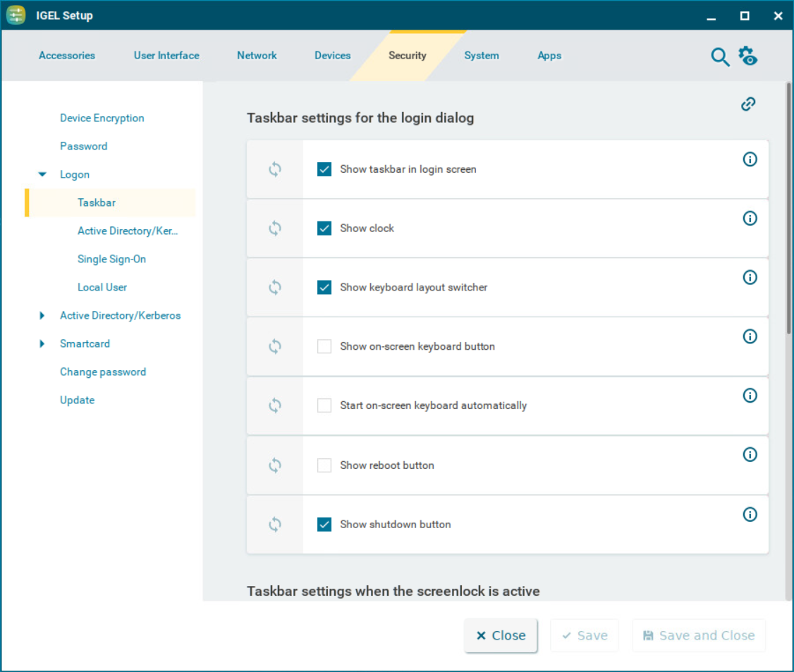Click the IGEL Setup app logo icon
Viewport: 794px width, 672px height.
point(16,16)
